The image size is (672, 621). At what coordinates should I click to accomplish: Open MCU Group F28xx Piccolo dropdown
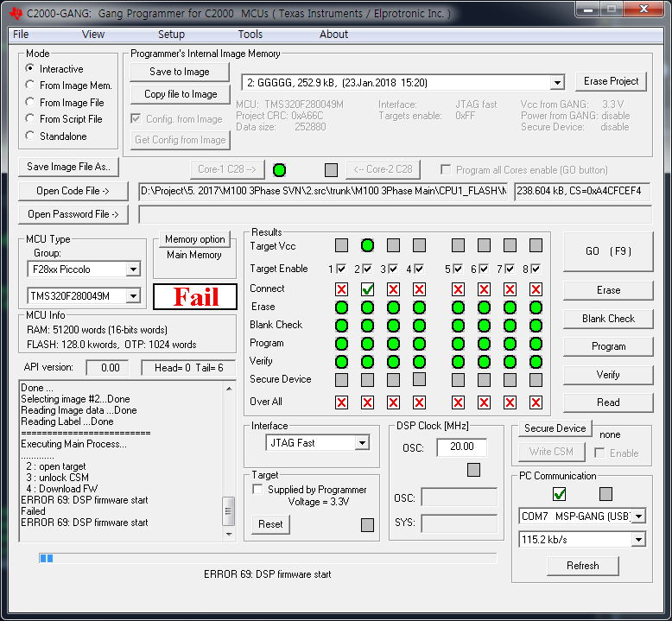point(133,269)
